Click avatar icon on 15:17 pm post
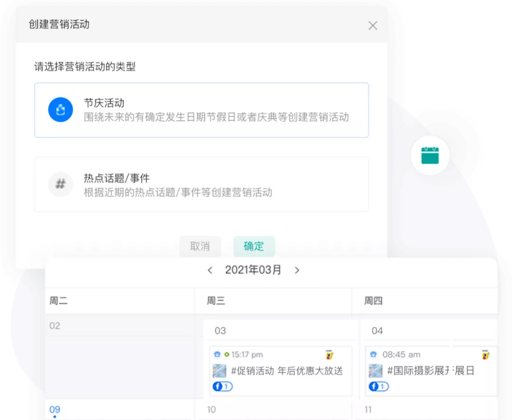Image resolution: width=512 pixels, height=420 pixels. (x=329, y=355)
